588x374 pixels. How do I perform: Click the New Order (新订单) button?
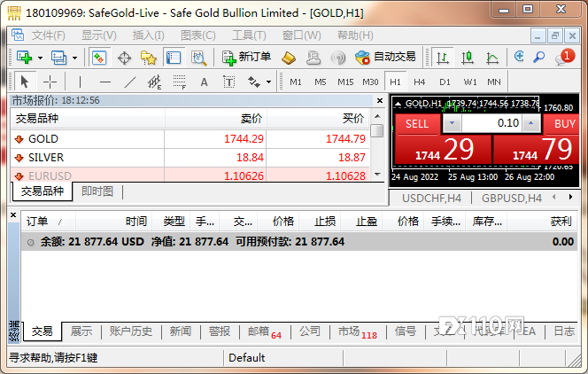tap(246, 58)
